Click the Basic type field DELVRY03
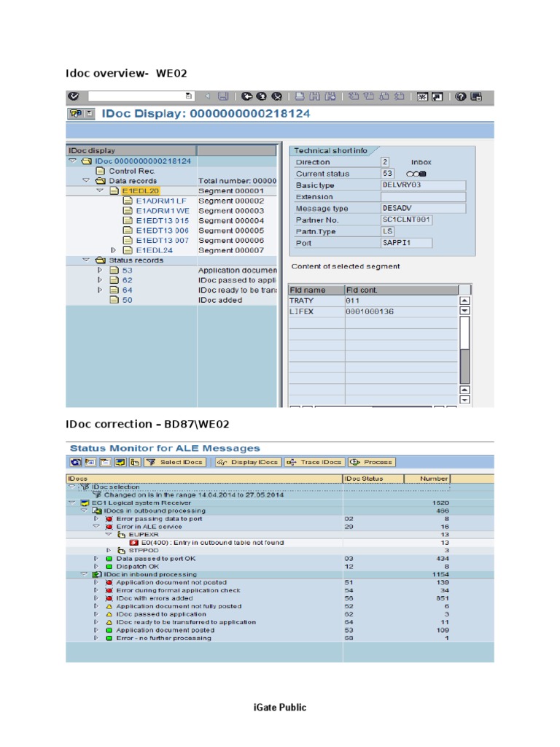Screen dimensions: 560x747 [423, 185]
